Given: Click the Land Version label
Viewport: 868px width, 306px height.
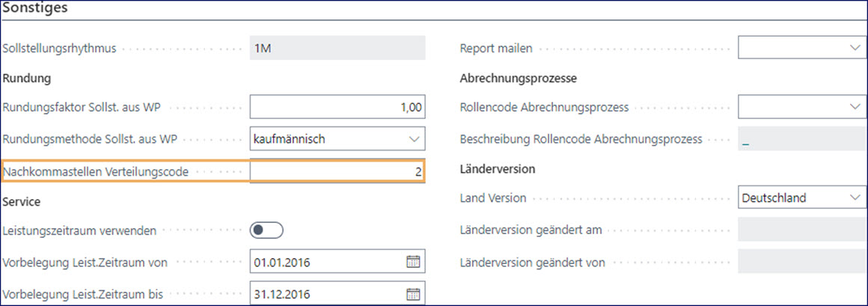Looking at the screenshot, I should pos(493,198).
